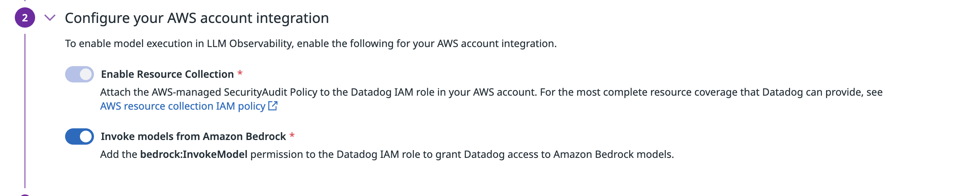
Task: Turn off Invoke models from Amazon Bedrock toggle
Action: (x=80, y=136)
